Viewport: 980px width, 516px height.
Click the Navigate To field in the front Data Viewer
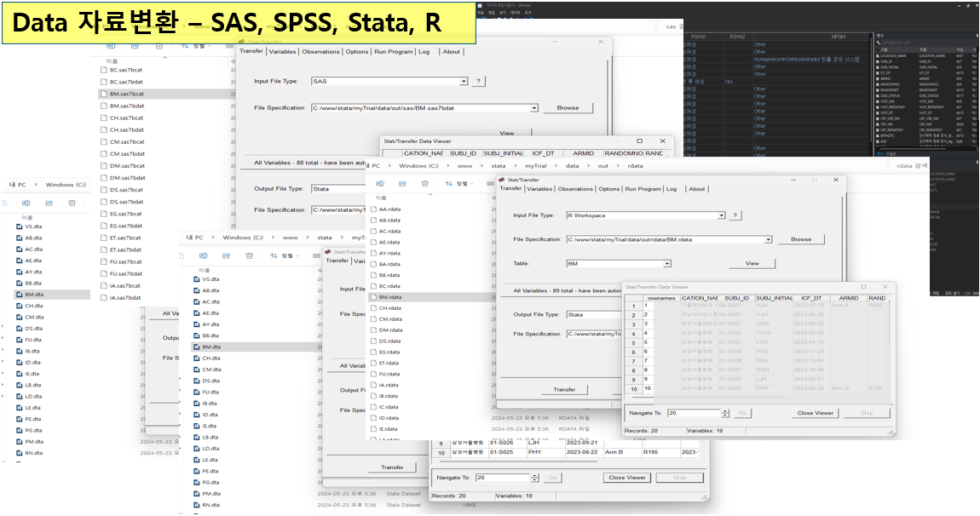pos(694,413)
